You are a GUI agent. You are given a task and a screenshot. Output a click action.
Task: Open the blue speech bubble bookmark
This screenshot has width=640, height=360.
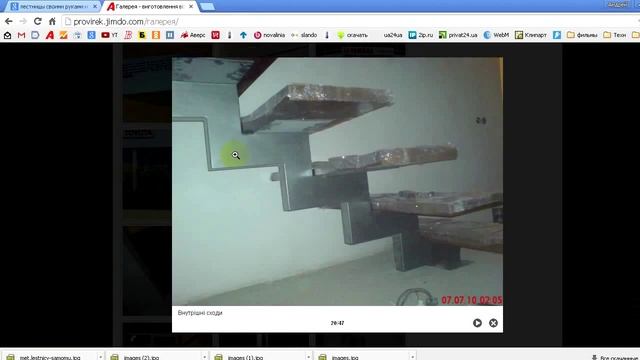pyautogui.click(x=35, y=35)
